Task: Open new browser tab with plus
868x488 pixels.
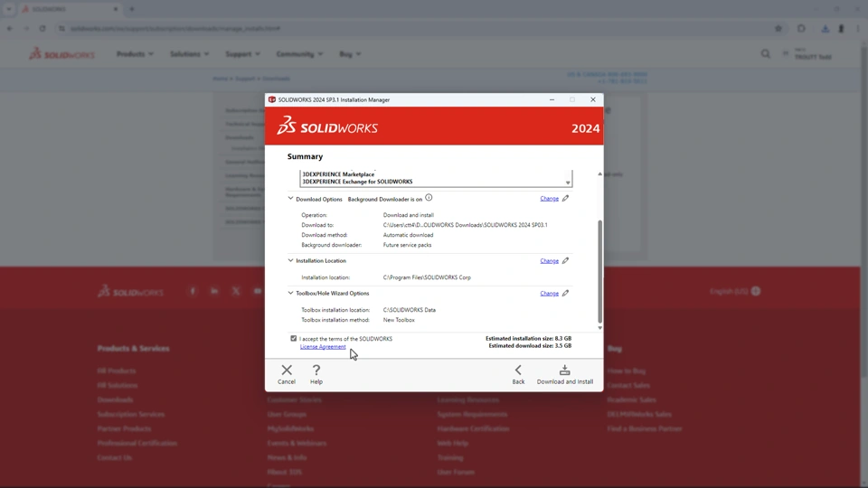Action: tap(132, 9)
